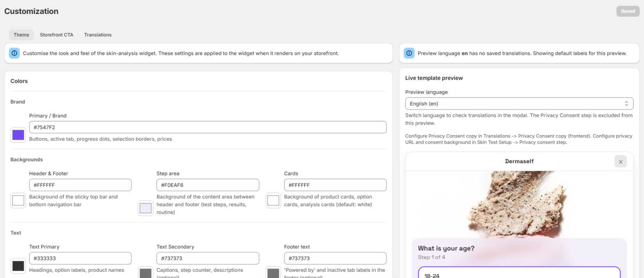Open the Primary / Brand color swatch
The width and height of the screenshot is (644, 278).
18,135
